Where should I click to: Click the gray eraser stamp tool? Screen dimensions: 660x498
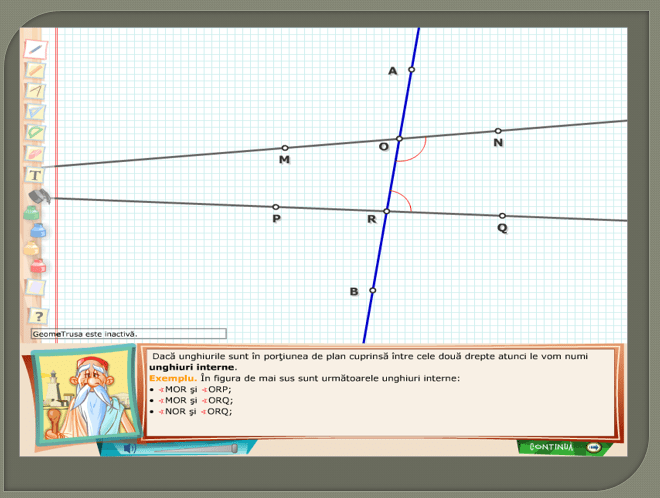pyautogui.click(x=37, y=196)
